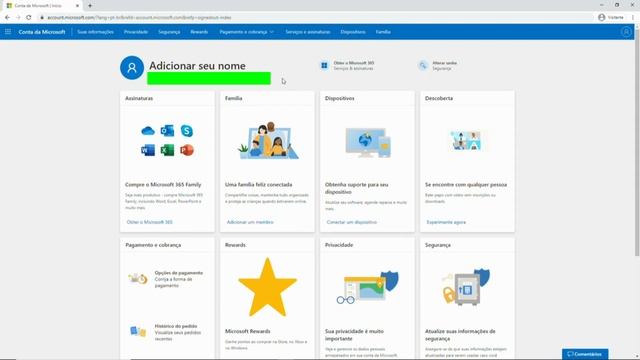Screen dimensions: 640x360
Task: Open Dispositivos menu item
Action: (x=353, y=32)
